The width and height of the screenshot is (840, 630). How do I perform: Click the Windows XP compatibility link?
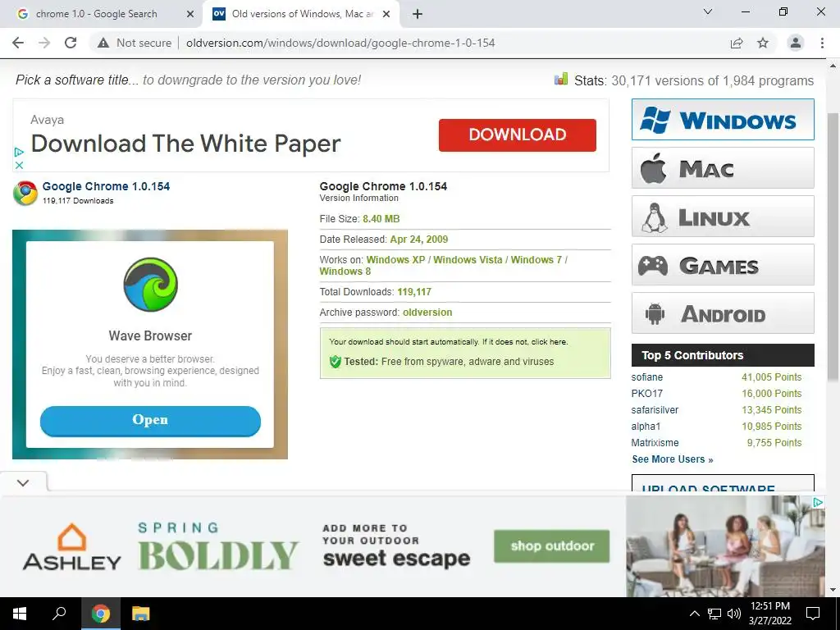click(x=395, y=260)
